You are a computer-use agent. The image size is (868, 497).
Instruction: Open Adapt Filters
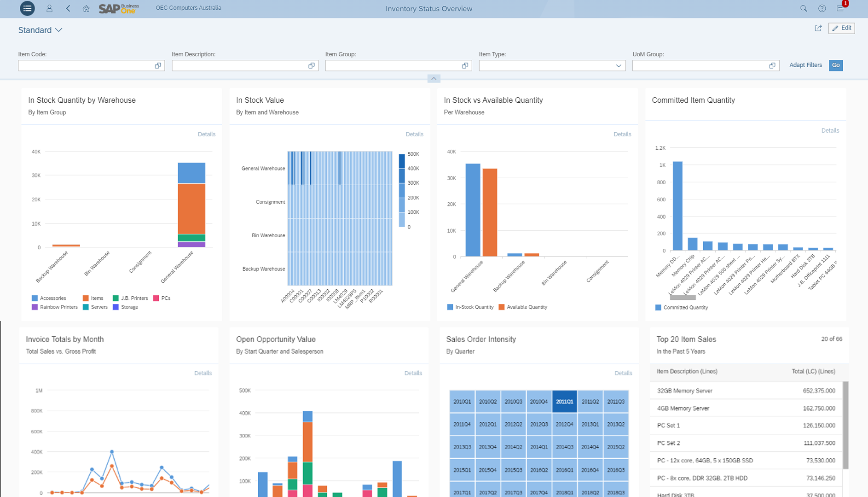pyautogui.click(x=805, y=65)
